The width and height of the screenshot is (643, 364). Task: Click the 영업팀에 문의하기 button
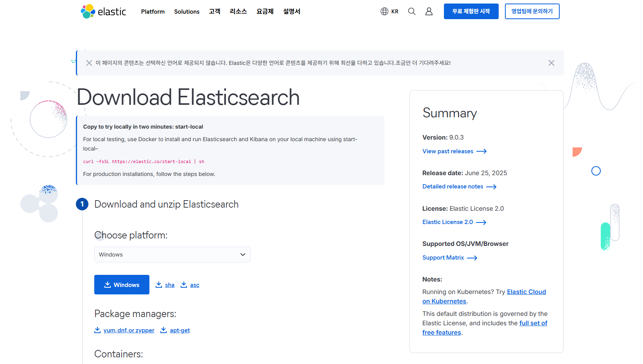tap(532, 11)
